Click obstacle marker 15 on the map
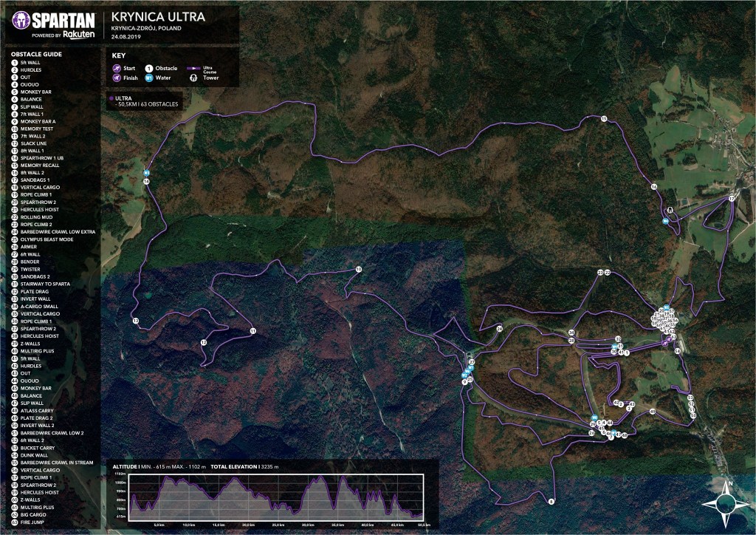This screenshot has width=756, height=535. coord(603,119)
